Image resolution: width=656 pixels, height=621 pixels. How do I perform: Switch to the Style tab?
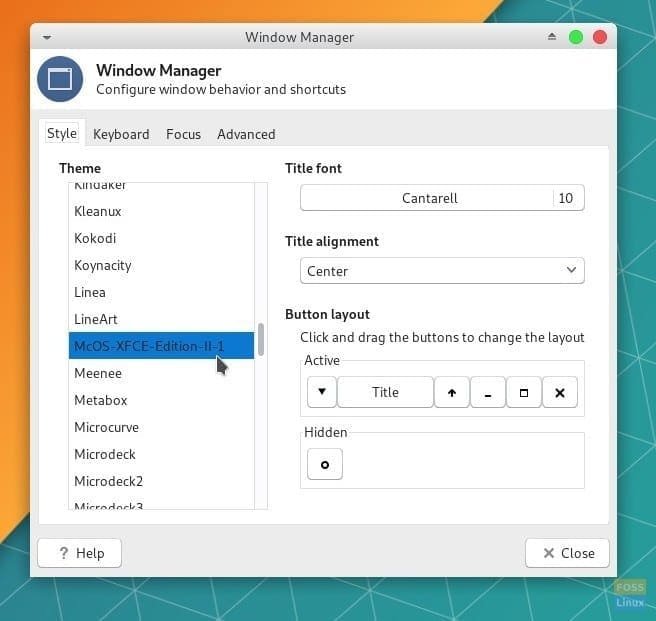62,133
